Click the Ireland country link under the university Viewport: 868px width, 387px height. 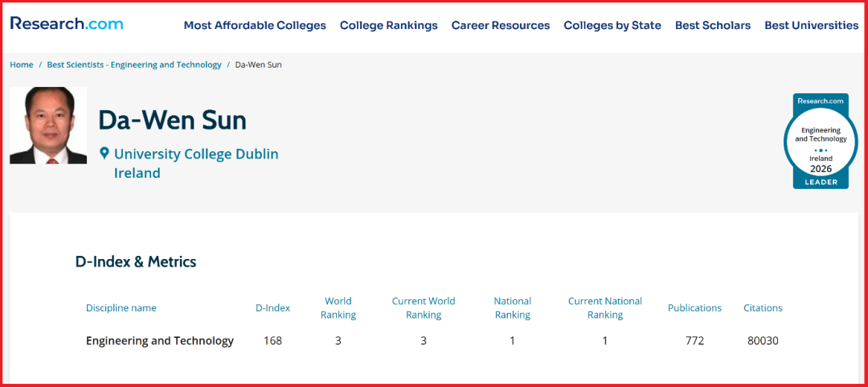pyautogui.click(x=137, y=173)
